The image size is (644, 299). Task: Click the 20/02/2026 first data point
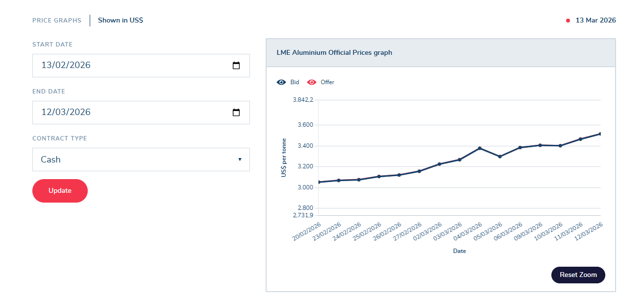click(319, 182)
